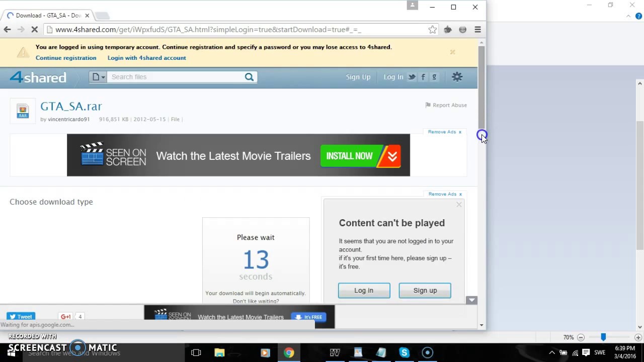Click the teapot extension icon in toolbar
Image resolution: width=644 pixels, height=362 pixels.
coord(447,30)
